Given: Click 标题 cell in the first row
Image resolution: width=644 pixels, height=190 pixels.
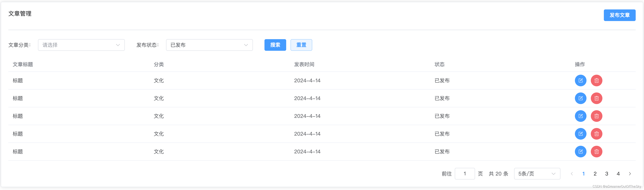Looking at the screenshot, I should tap(18, 80).
